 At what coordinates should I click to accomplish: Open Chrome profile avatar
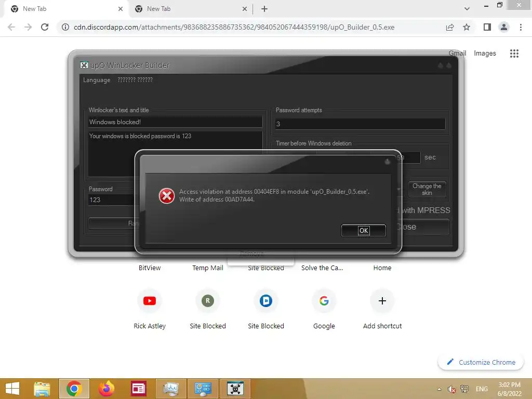click(x=504, y=27)
